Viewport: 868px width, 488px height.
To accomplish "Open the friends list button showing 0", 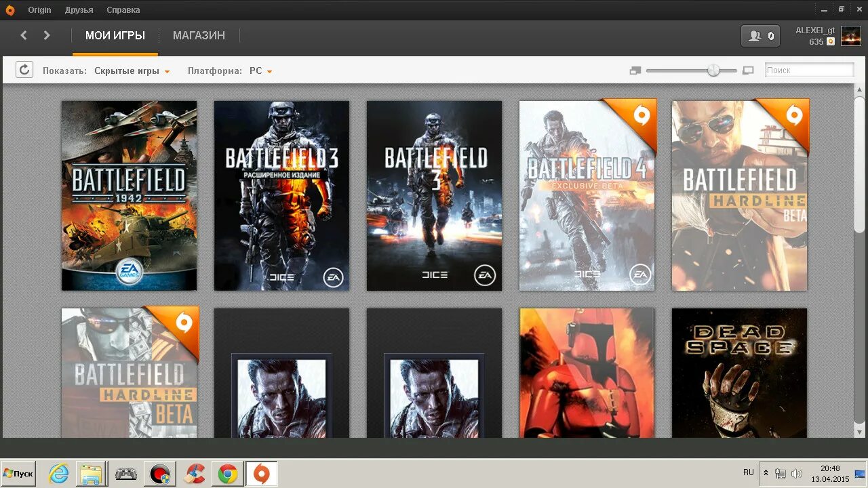I will (761, 36).
